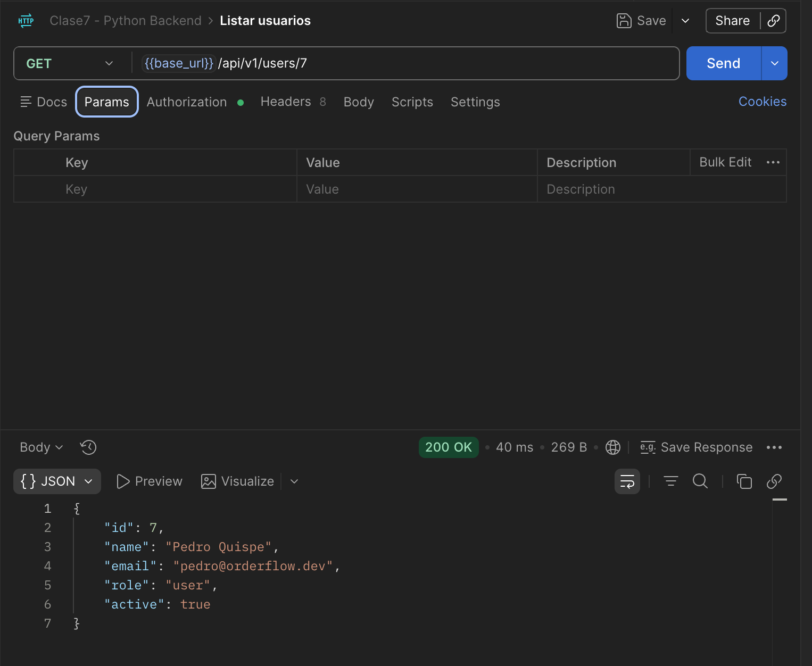Open the GET method dropdown

click(x=70, y=63)
